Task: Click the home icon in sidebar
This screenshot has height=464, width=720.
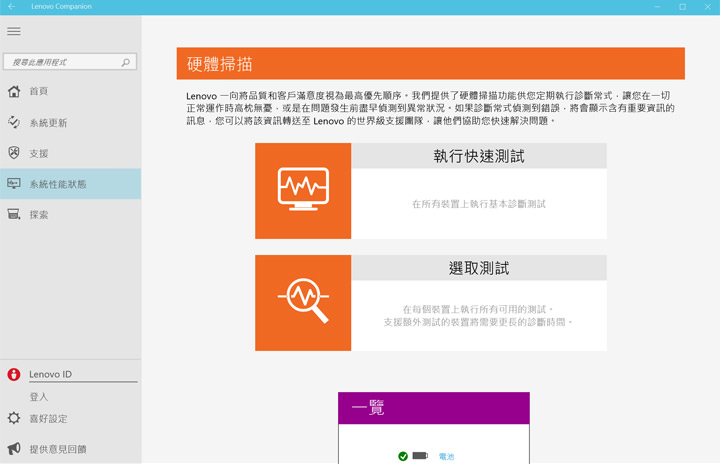Action: (x=13, y=92)
